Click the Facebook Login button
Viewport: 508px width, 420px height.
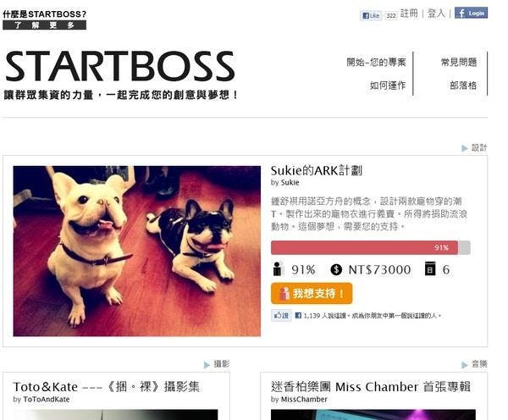471,13
